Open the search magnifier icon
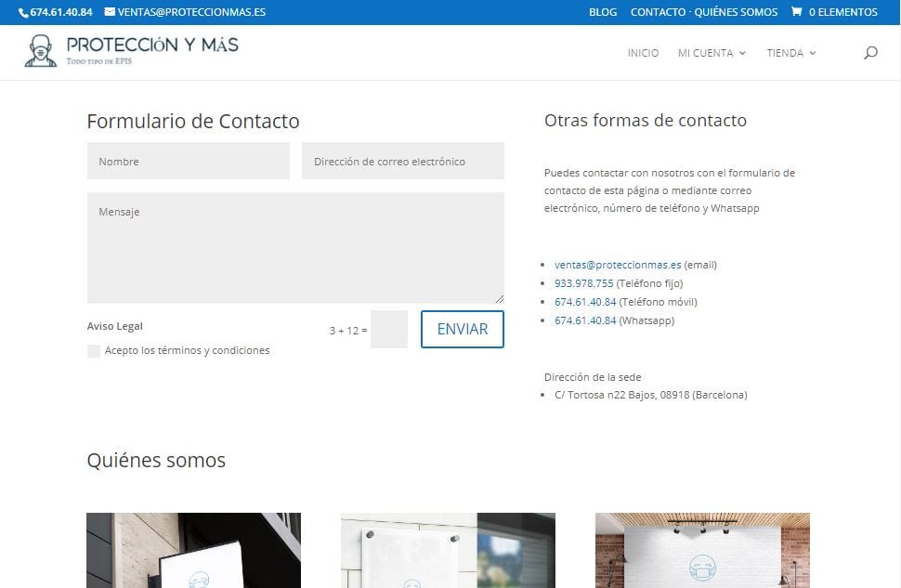Viewport: 901px width, 588px height. coord(870,53)
